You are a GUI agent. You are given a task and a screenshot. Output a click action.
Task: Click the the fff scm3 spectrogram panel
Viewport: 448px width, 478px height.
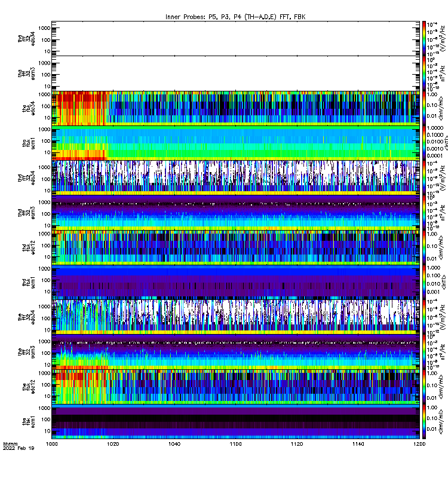pos(235,352)
